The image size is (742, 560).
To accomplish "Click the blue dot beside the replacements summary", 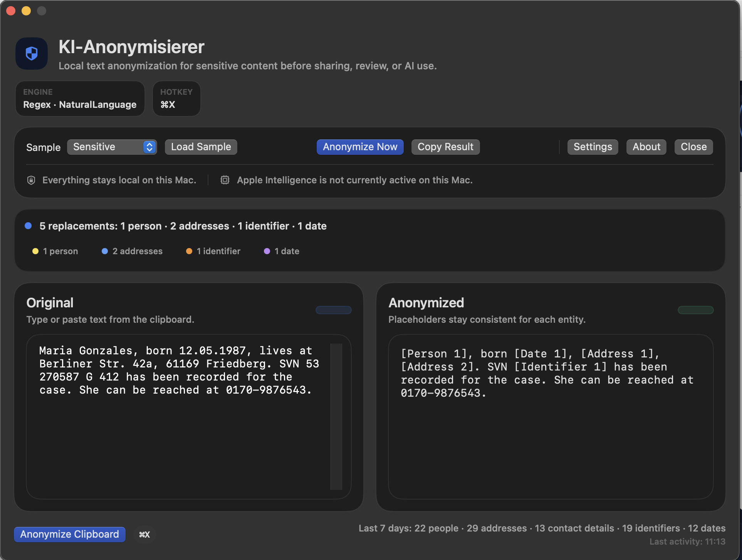I will coord(28,226).
